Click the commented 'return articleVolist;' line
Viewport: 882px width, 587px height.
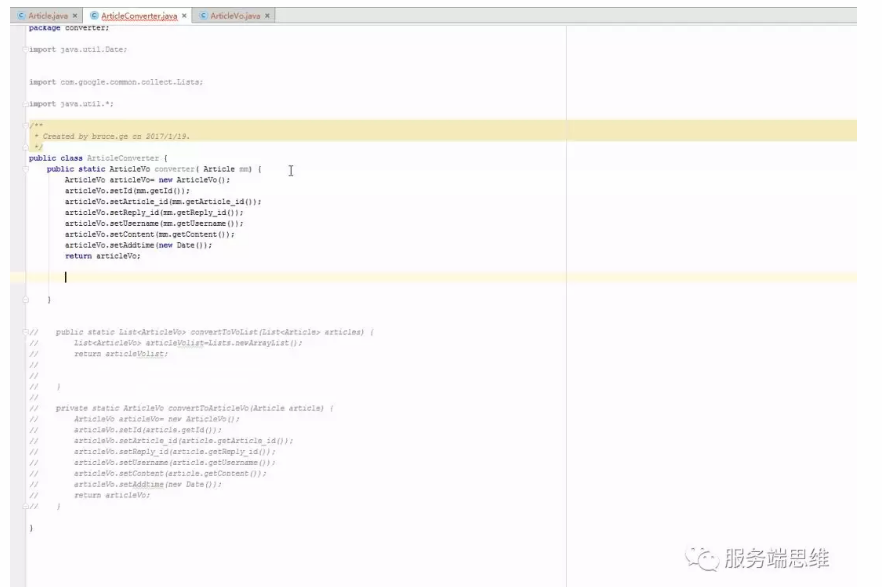(x=121, y=354)
